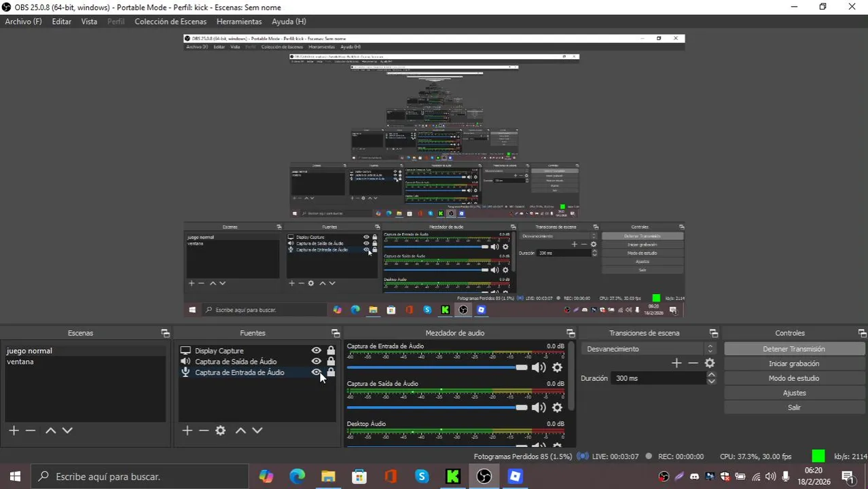Open source properties gear in Fuentes
868x489 pixels.
221,431
